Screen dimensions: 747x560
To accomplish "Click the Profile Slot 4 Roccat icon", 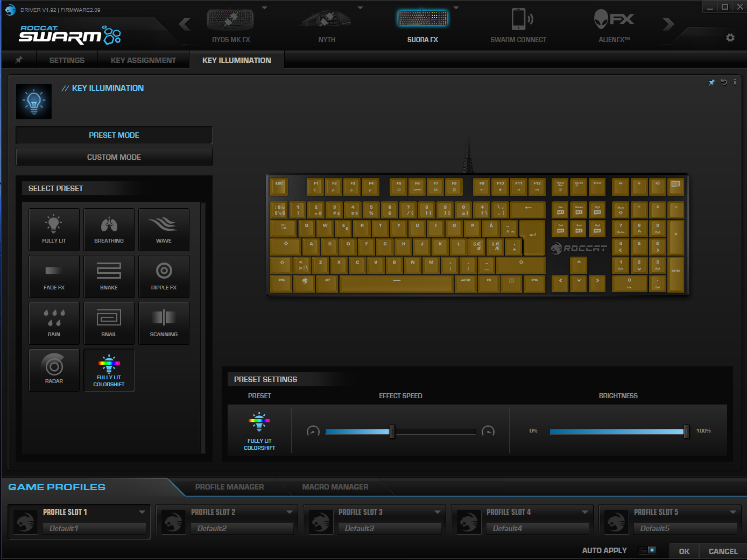I will point(469,522).
